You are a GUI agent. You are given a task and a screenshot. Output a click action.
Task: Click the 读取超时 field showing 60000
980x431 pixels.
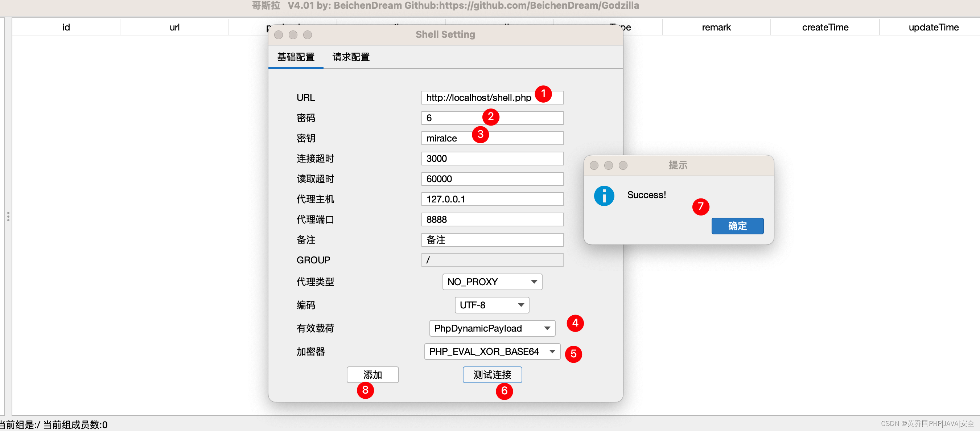(492, 179)
